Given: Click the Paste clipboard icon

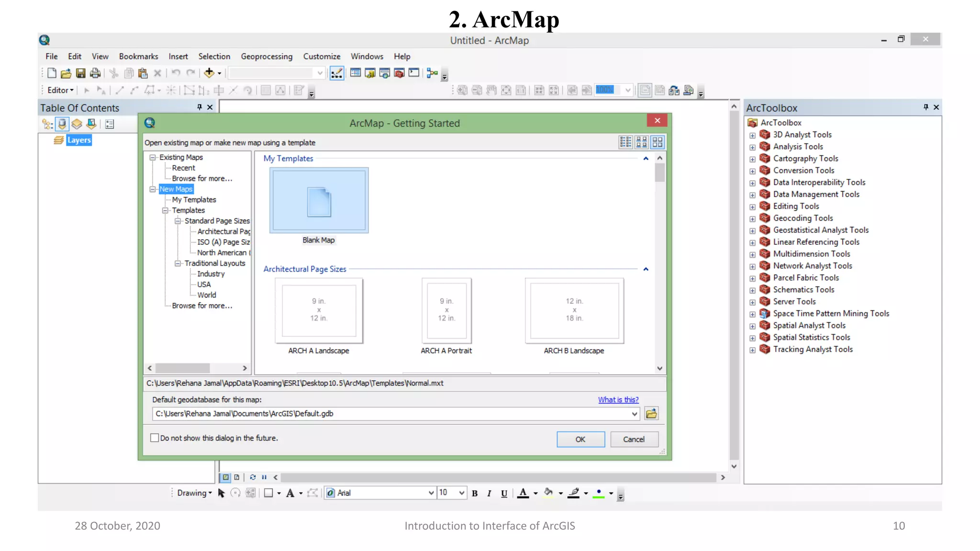Looking at the screenshot, I should pyautogui.click(x=143, y=73).
